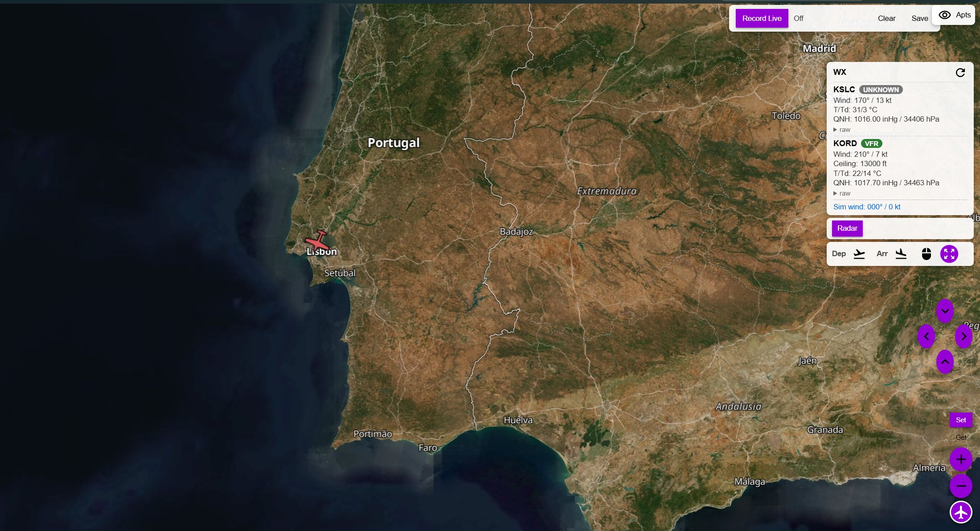
Task: Click the Granada city label
Action: [x=825, y=430]
